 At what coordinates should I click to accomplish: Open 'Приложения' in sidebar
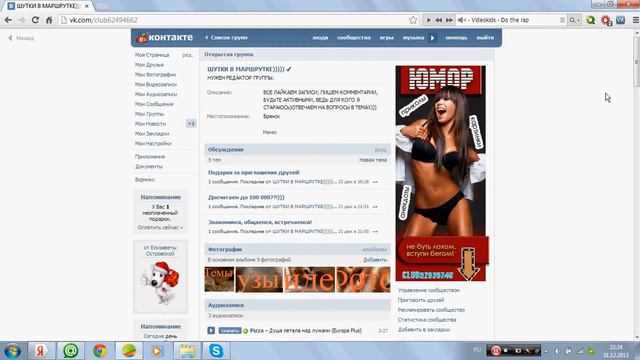click(150, 156)
